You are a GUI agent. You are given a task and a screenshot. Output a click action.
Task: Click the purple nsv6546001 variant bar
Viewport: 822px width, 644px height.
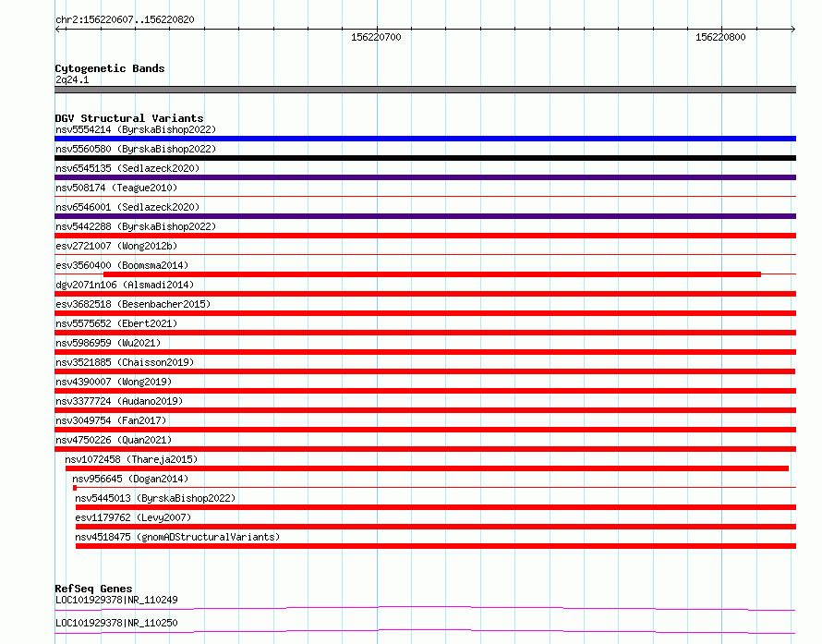coord(425,216)
